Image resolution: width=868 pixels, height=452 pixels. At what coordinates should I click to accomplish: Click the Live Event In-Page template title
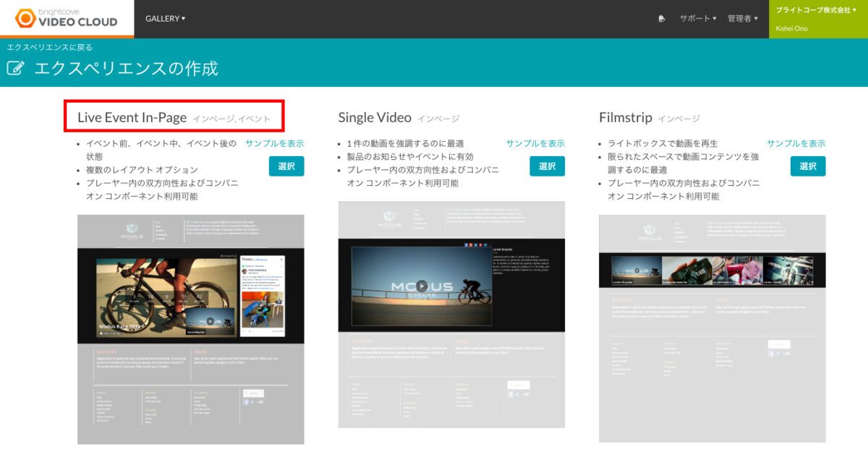[132, 118]
